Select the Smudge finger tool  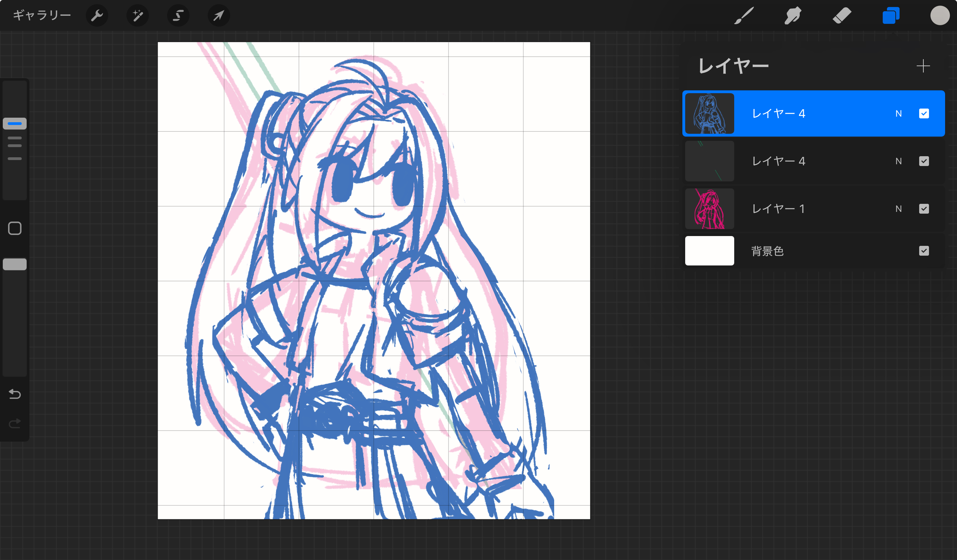tap(793, 15)
